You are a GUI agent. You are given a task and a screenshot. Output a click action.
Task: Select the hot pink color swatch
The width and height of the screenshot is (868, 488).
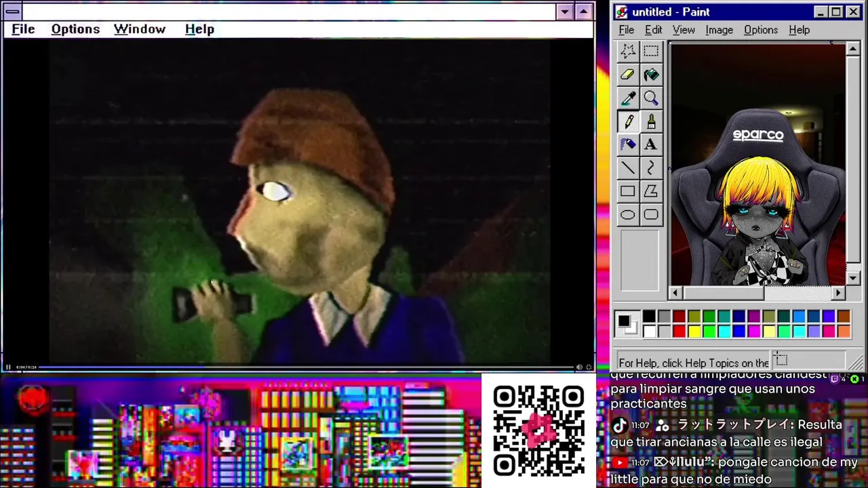click(x=829, y=331)
